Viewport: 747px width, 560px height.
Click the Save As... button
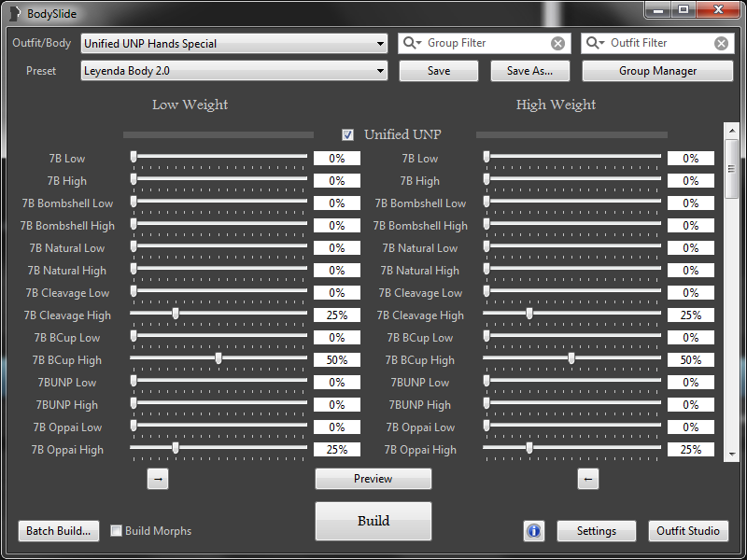[529, 71]
